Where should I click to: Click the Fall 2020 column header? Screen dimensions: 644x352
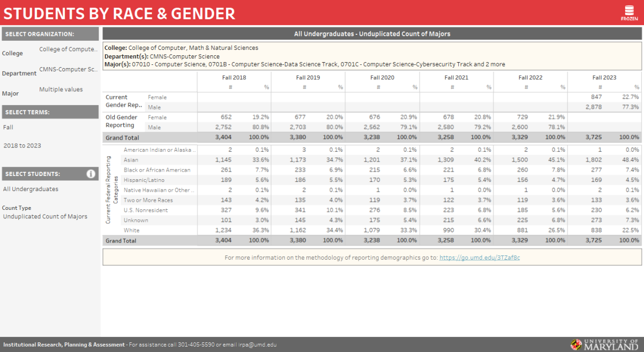pyautogui.click(x=382, y=78)
